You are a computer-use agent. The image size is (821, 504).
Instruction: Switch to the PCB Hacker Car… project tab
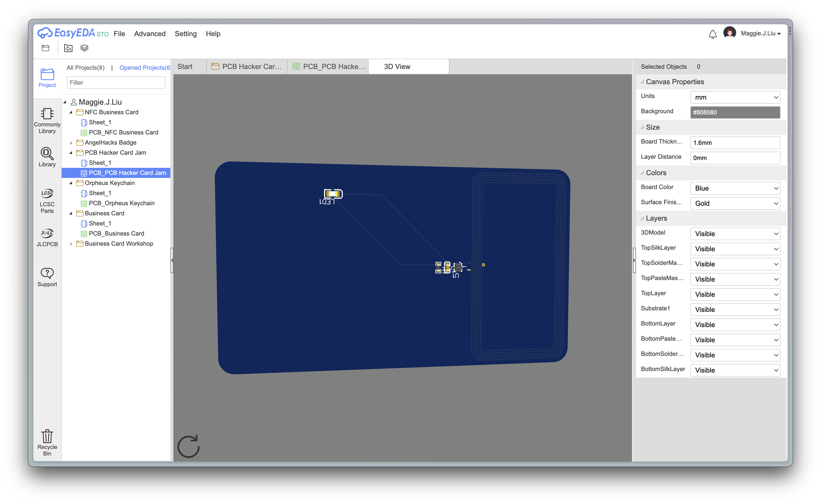(247, 66)
